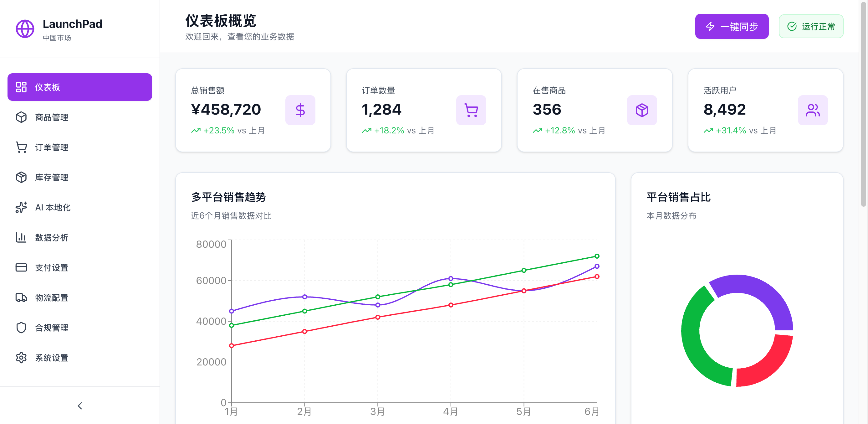Screen dimensions: 868x424
Task: Collapse the sidebar with the chevron
Action: coord(80,406)
